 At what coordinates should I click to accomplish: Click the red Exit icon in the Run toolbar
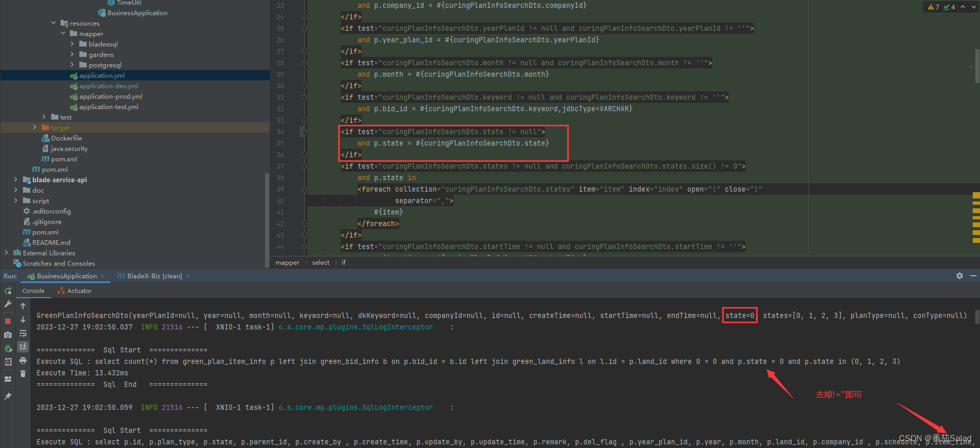(8, 362)
